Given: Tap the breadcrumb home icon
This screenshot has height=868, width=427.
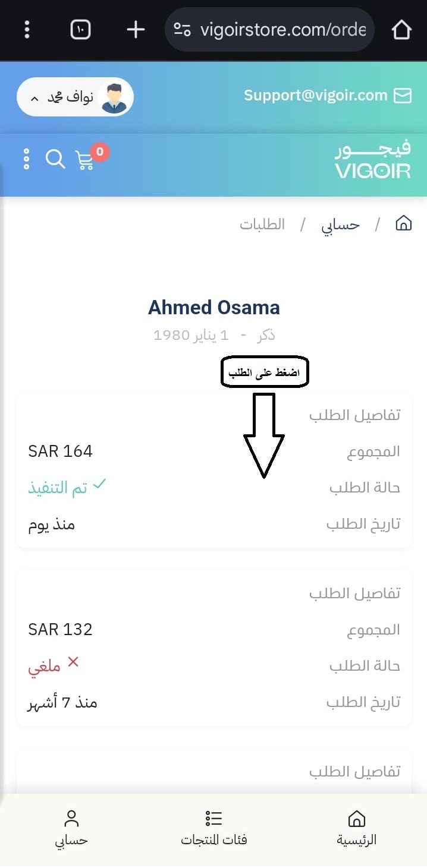Looking at the screenshot, I should 404,224.
